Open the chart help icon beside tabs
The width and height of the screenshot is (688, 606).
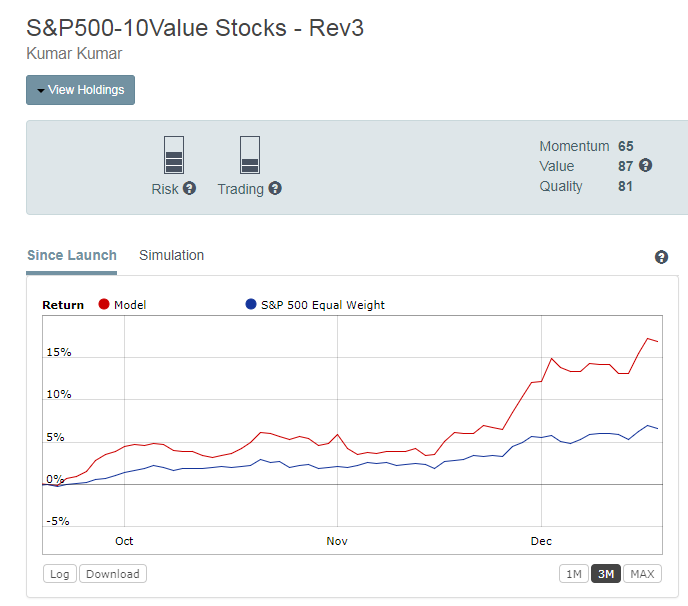click(x=661, y=257)
